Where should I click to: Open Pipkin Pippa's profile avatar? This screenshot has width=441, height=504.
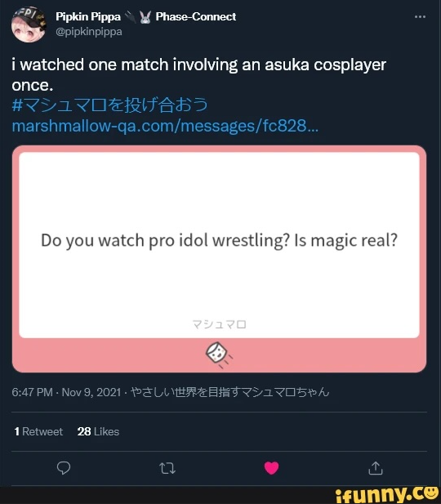click(29, 25)
